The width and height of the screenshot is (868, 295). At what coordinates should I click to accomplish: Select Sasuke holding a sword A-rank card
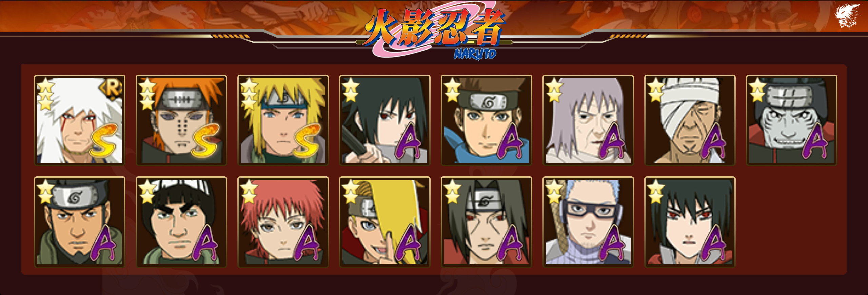click(385, 120)
